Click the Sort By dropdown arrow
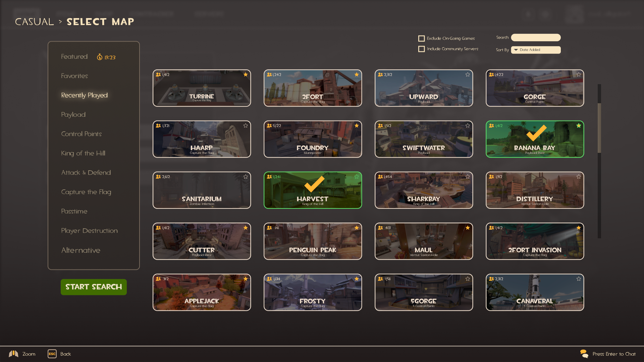 [x=516, y=50]
